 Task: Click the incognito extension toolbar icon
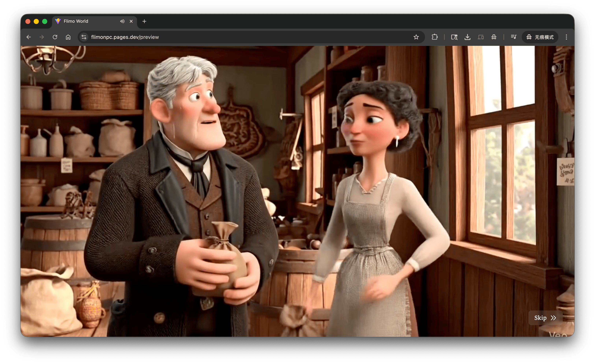tap(494, 37)
